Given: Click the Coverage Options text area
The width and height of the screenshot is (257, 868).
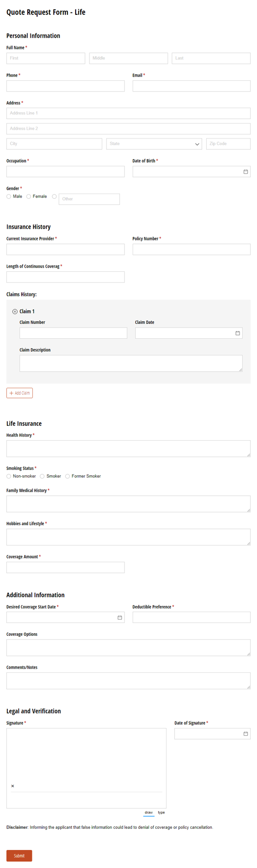Looking at the screenshot, I should 128,648.
